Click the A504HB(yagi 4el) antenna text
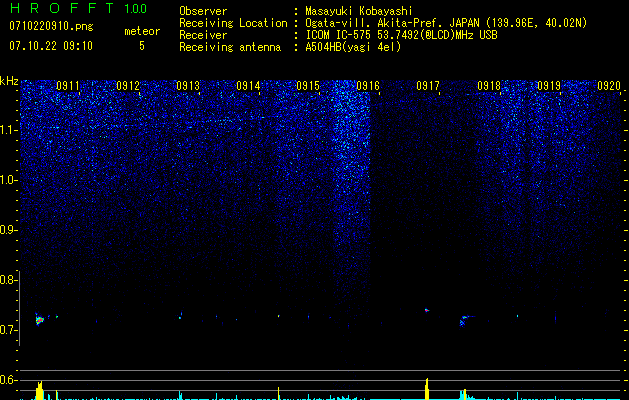Screen dimensions: 629x400 (353, 47)
